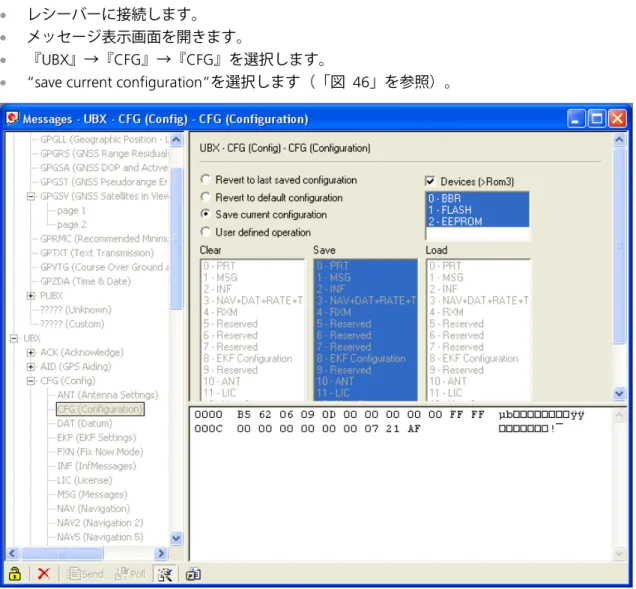The height and width of the screenshot is (589, 636).
Task: Select ANT (Antenna Settings) tree item
Action: 107,395
